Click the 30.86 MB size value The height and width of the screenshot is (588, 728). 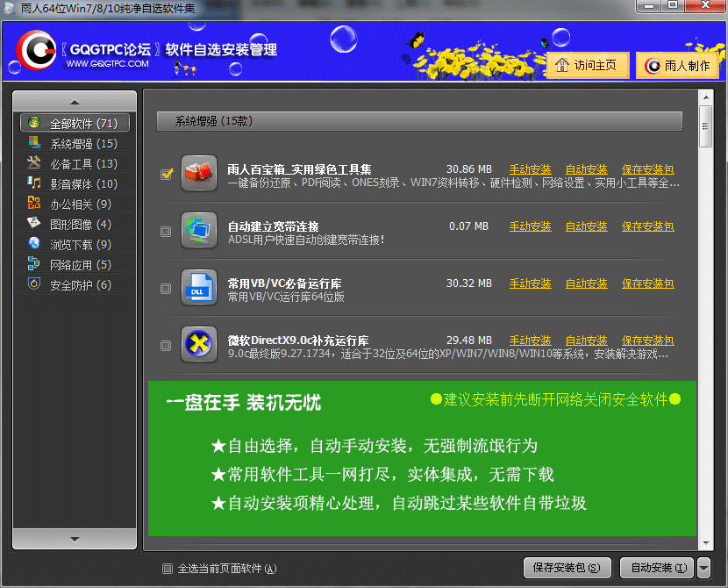click(469, 169)
